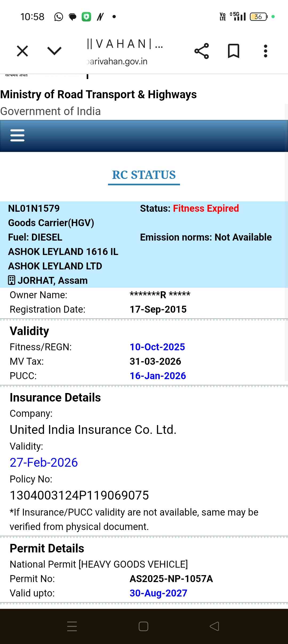Tap the battery indicator in status bar
The height and width of the screenshot is (644, 288).
click(x=258, y=17)
